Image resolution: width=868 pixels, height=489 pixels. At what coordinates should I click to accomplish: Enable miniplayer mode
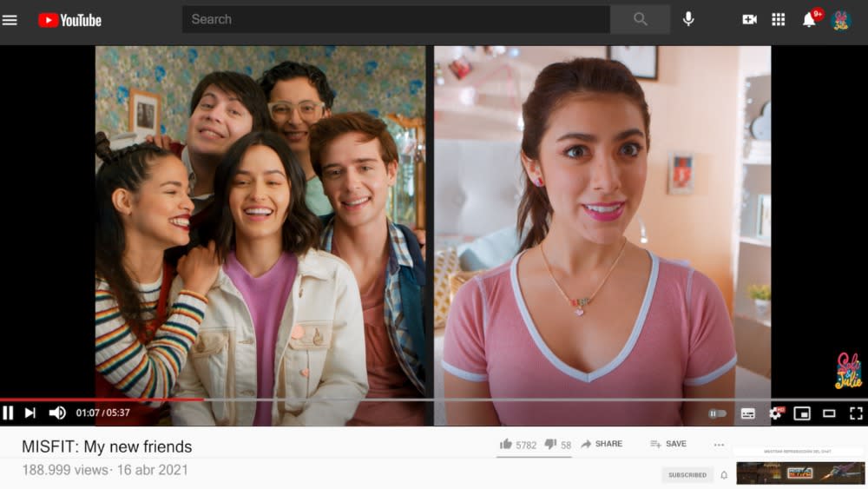coord(802,413)
